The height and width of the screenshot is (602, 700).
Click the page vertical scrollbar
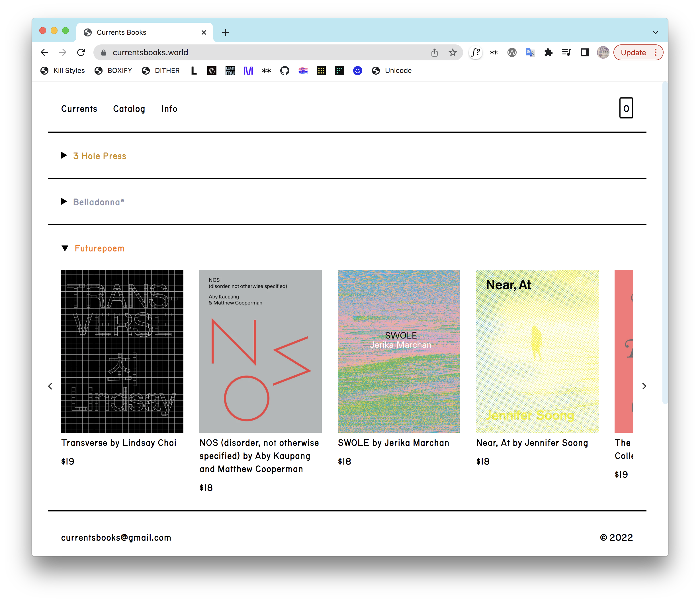click(665, 243)
